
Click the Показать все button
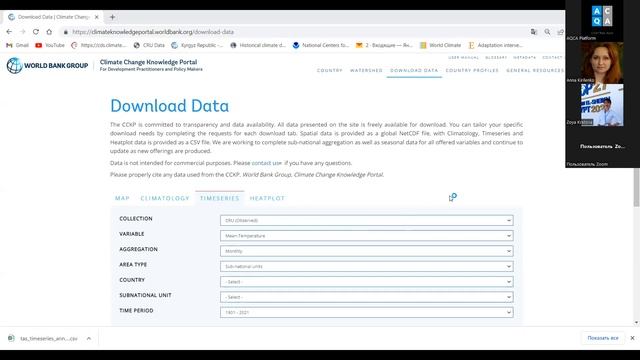[x=603, y=338]
